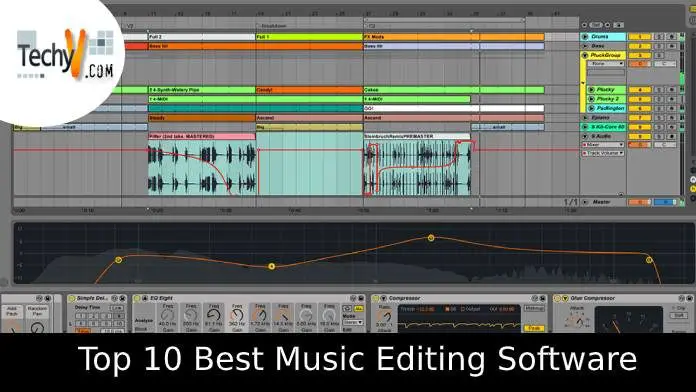Select the Full 1 clip on the Drums track
The image size is (696, 392).
309,37
